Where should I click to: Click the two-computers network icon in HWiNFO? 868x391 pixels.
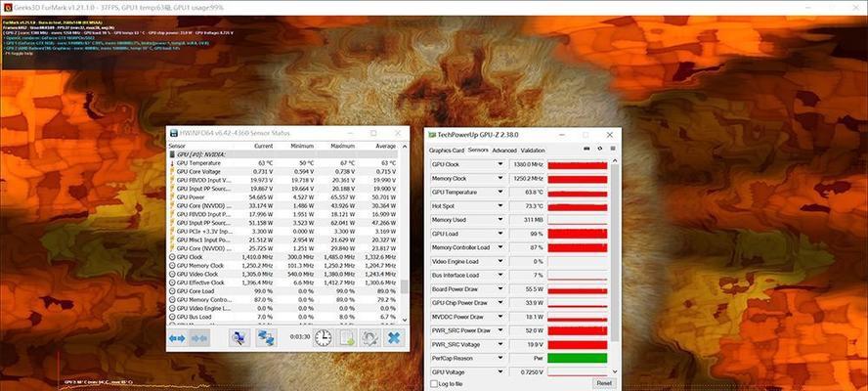(x=266, y=338)
